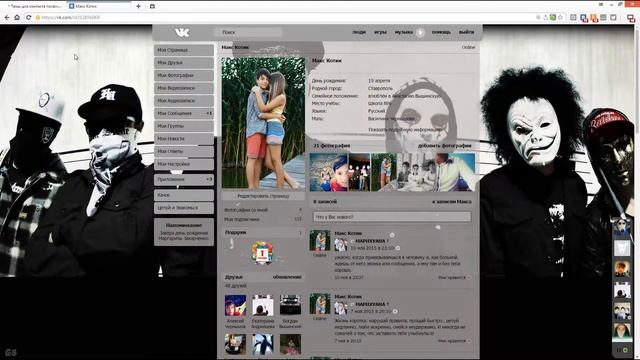The width and height of the screenshot is (640, 360).
Task: Bookmark this page with the star icon
Action: 560,18
